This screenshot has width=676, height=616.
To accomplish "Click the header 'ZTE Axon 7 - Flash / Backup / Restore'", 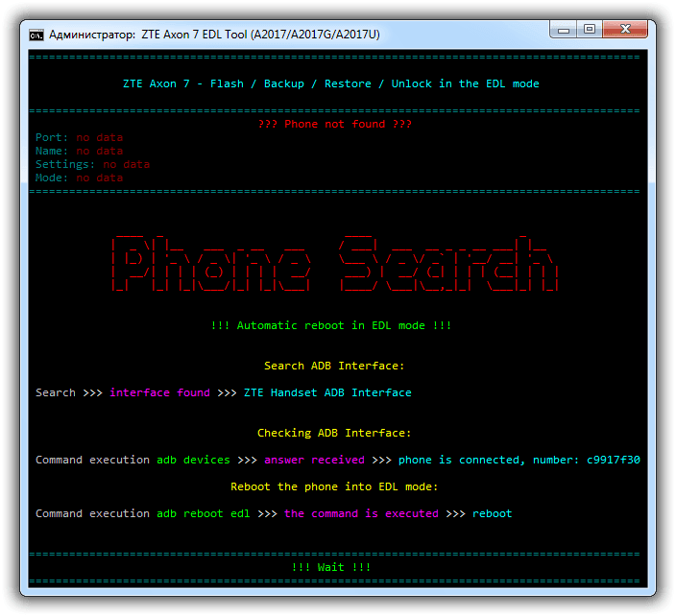I will 247,84.
